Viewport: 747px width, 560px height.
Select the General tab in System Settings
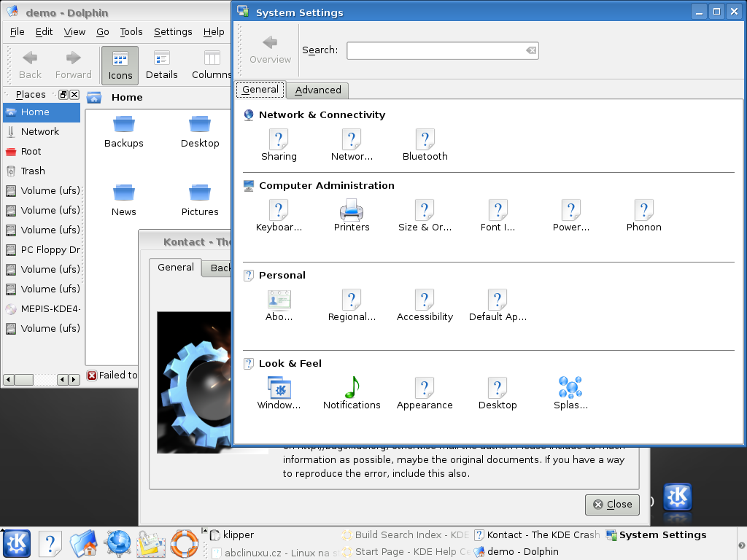[260, 90]
